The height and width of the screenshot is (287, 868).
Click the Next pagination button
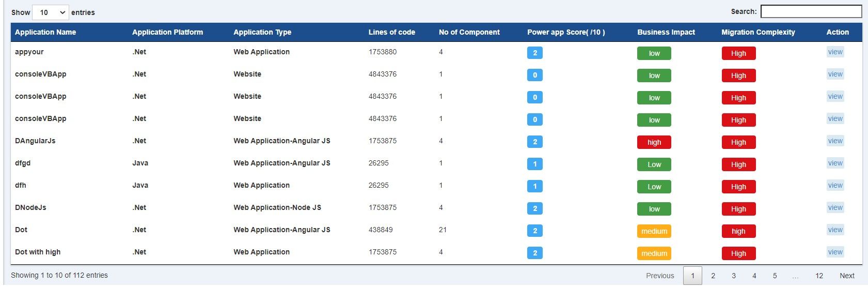tap(847, 276)
